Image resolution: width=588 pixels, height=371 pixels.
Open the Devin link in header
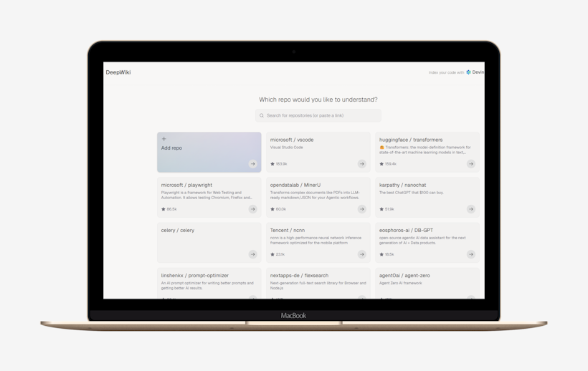pyautogui.click(x=475, y=72)
